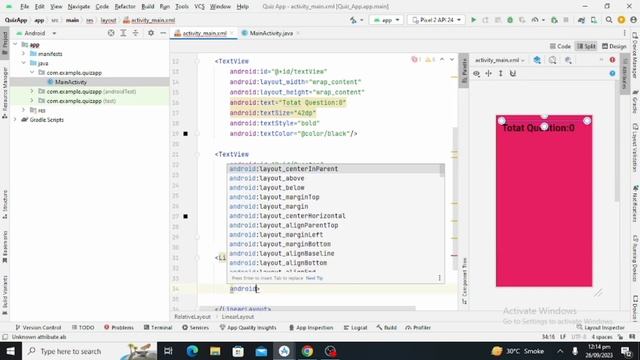Show layout errors red indicator
This screenshot has width=640, height=360.
[612, 60]
